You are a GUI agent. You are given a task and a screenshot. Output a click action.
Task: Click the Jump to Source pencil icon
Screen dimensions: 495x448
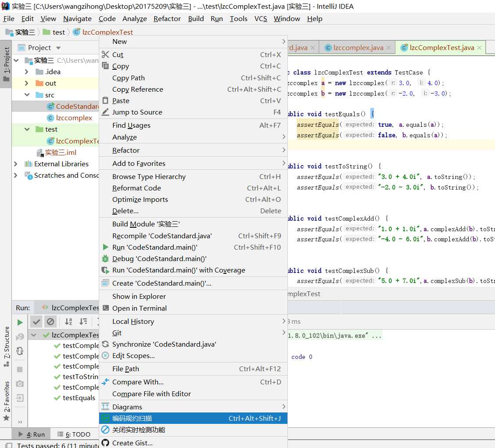click(x=105, y=112)
